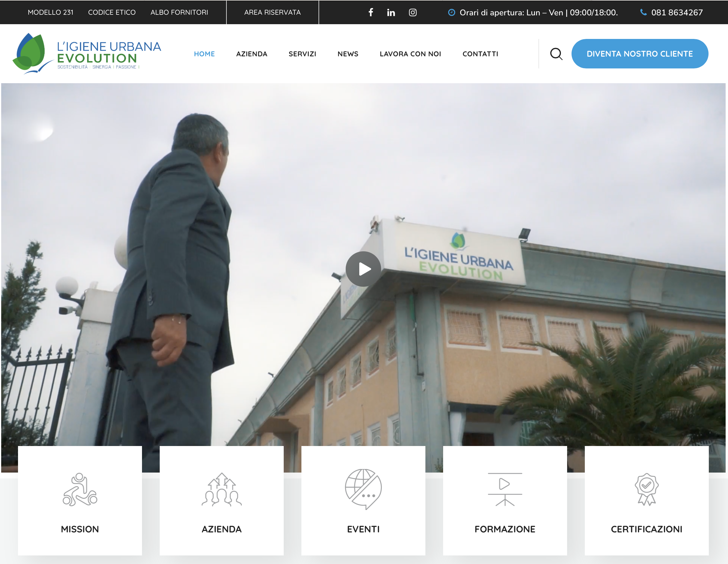Open the AZIENDA card label
728x564 pixels.
[x=222, y=529]
